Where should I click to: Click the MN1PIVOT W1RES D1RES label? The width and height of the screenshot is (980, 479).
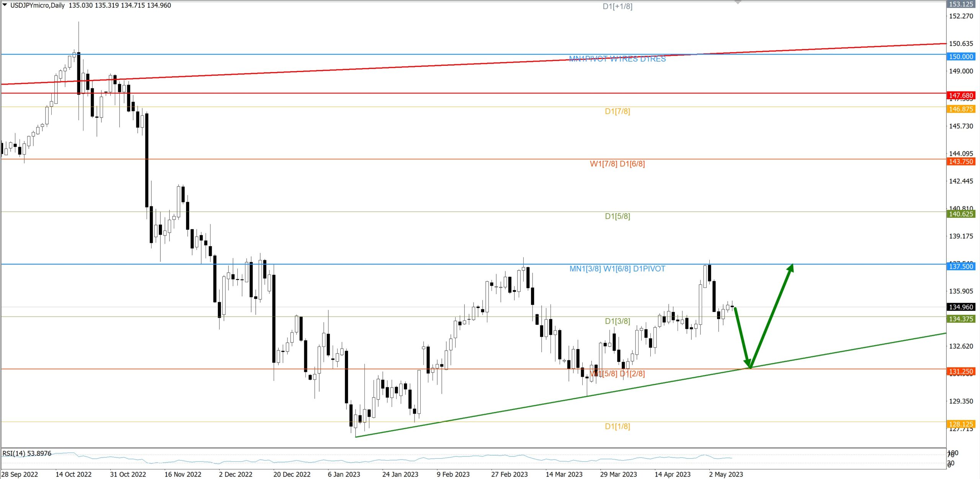[617, 59]
